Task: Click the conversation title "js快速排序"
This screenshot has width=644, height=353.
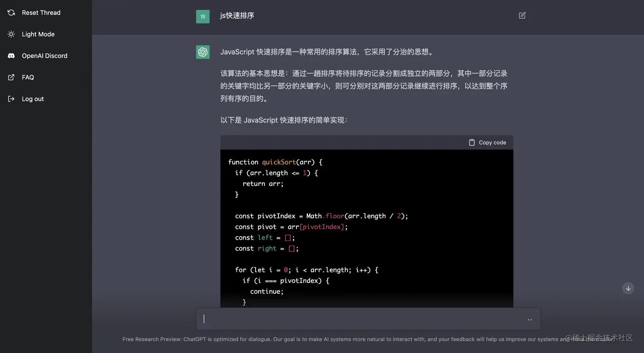Action: [x=237, y=15]
